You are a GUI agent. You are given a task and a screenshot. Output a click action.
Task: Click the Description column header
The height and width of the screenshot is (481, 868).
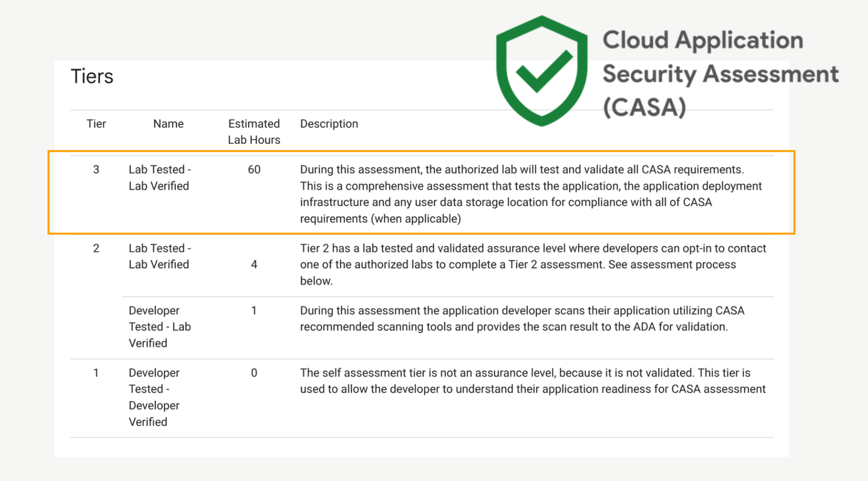tap(329, 124)
